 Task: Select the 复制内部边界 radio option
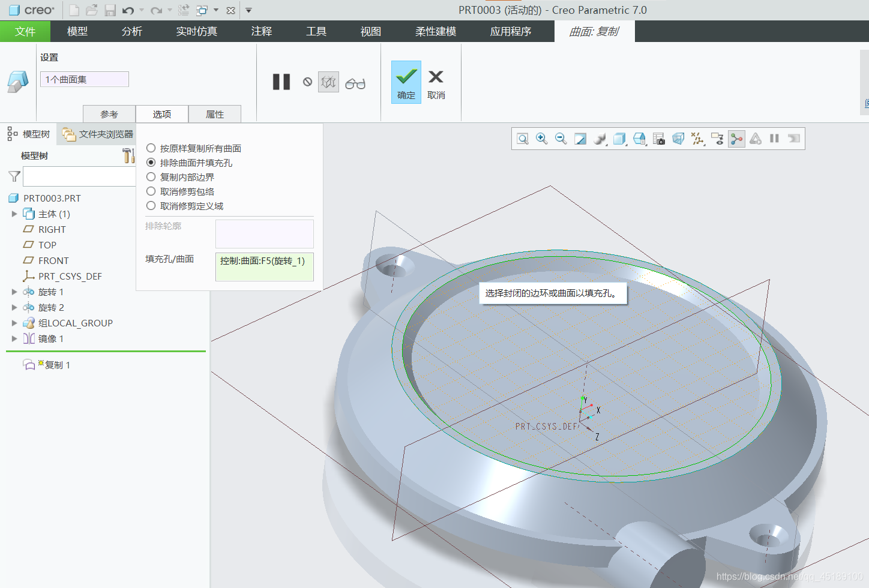coord(151,177)
